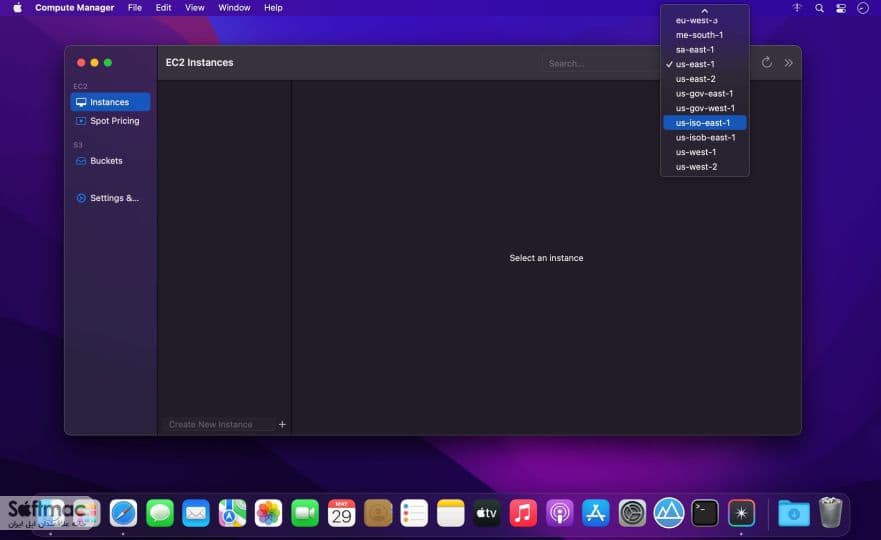Open Spot Pricing in the sidebar
Viewport: 881px width, 540px height.
click(110, 121)
